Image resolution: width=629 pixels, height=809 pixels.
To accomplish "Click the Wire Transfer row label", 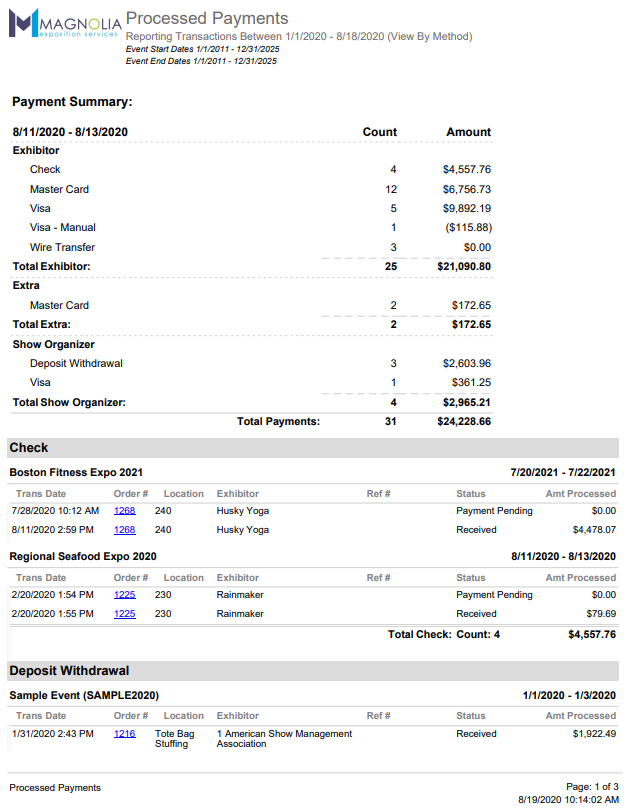I will (62, 247).
